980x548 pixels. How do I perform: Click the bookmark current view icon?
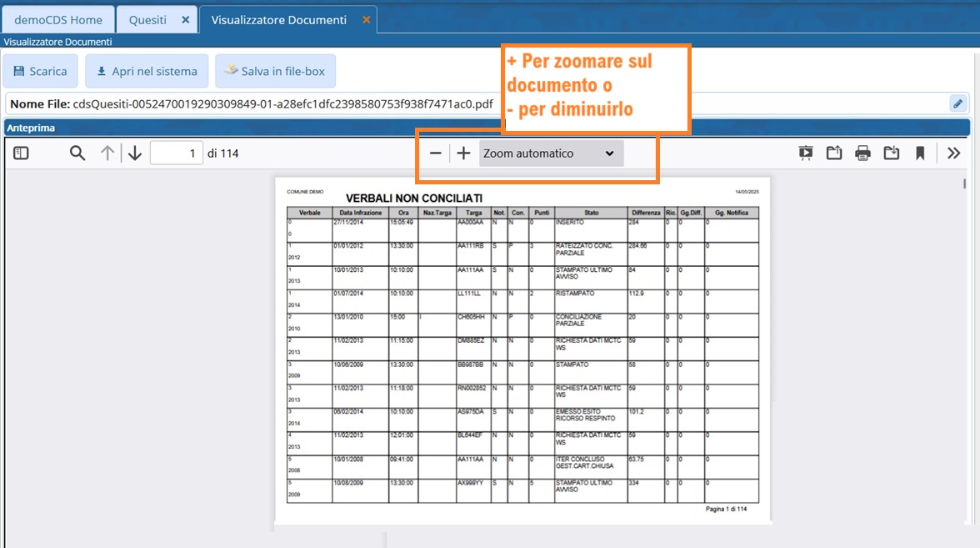920,153
